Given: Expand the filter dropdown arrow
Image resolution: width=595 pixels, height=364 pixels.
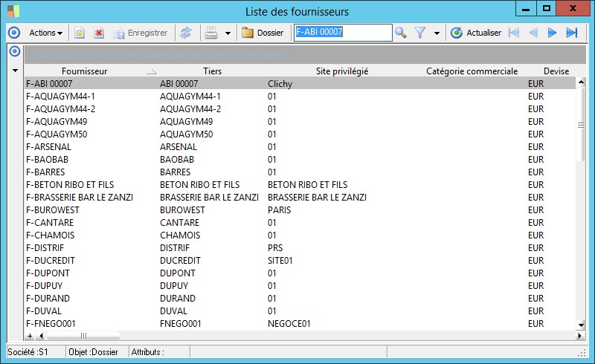Looking at the screenshot, I should tap(437, 33).
